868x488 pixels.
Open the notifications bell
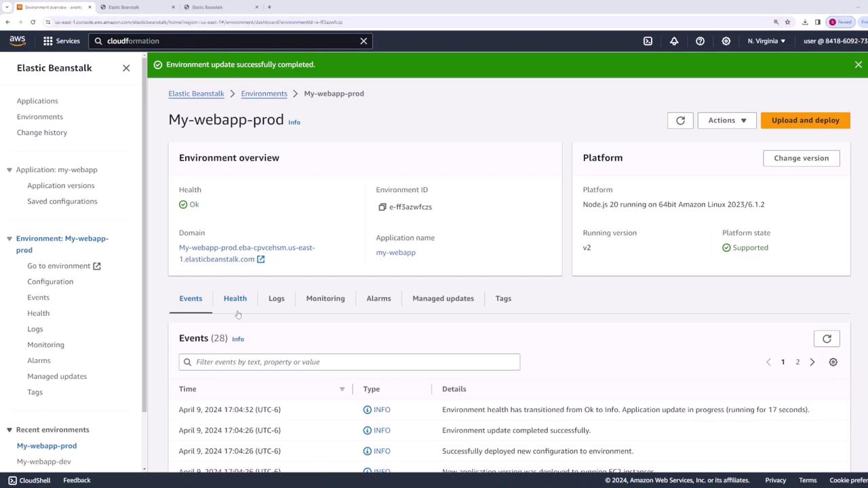click(x=674, y=41)
